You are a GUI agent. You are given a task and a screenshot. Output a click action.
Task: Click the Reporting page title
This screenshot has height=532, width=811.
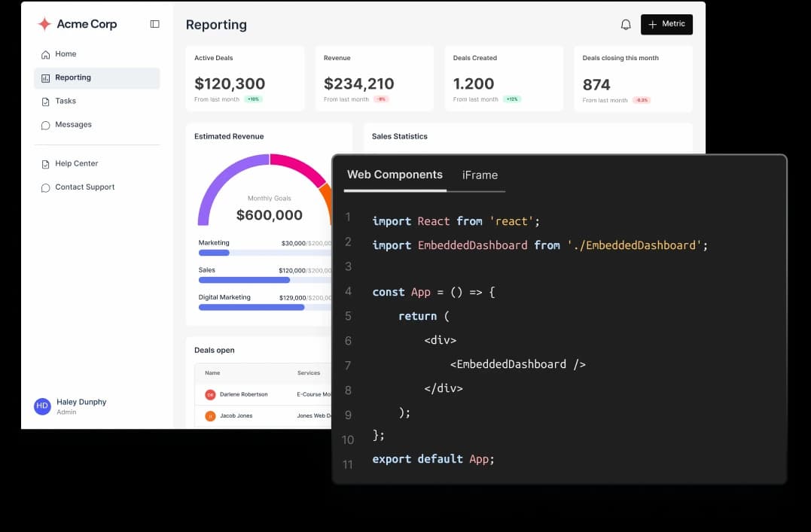[216, 25]
